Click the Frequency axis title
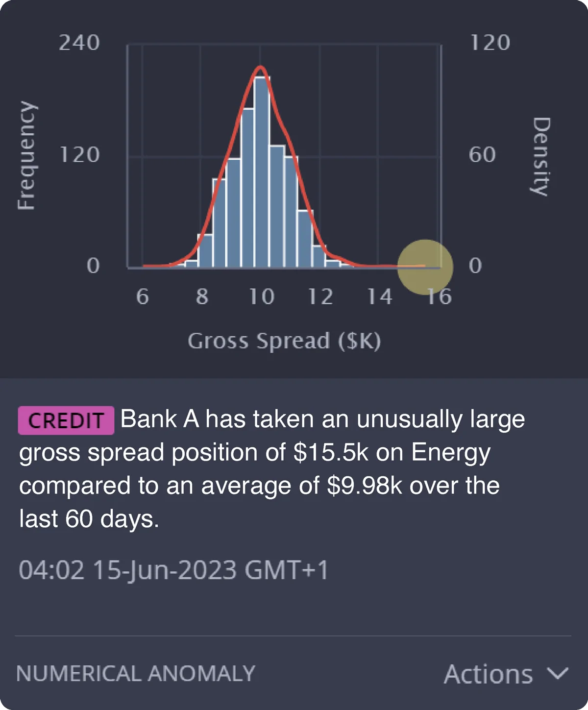This screenshot has height=710, width=588. pyautogui.click(x=27, y=155)
